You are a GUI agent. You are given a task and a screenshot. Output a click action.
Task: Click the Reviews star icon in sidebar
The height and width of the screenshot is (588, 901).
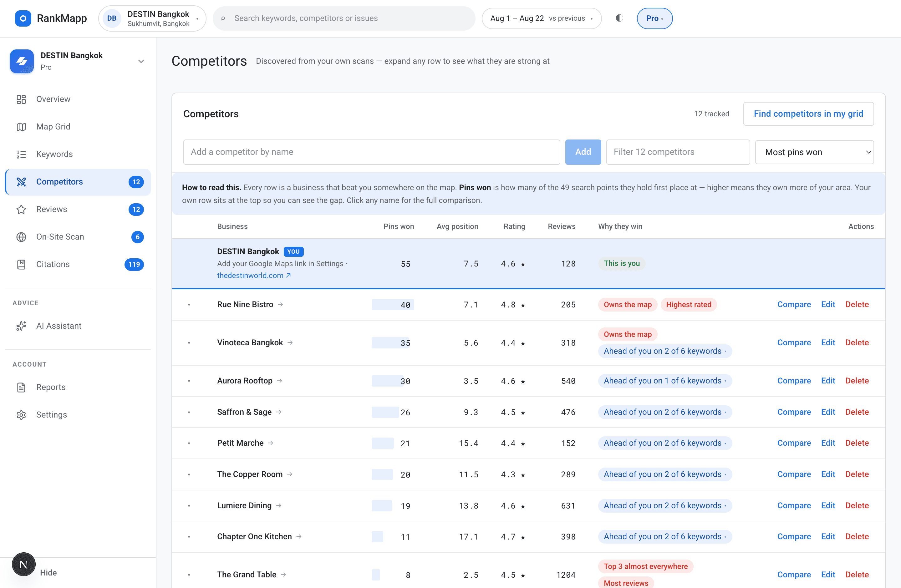point(21,209)
